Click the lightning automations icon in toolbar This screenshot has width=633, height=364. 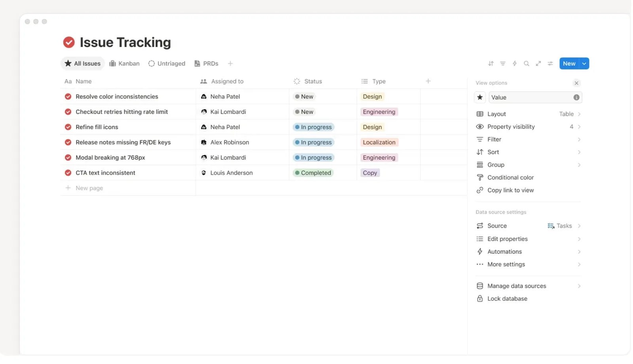pyautogui.click(x=514, y=64)
